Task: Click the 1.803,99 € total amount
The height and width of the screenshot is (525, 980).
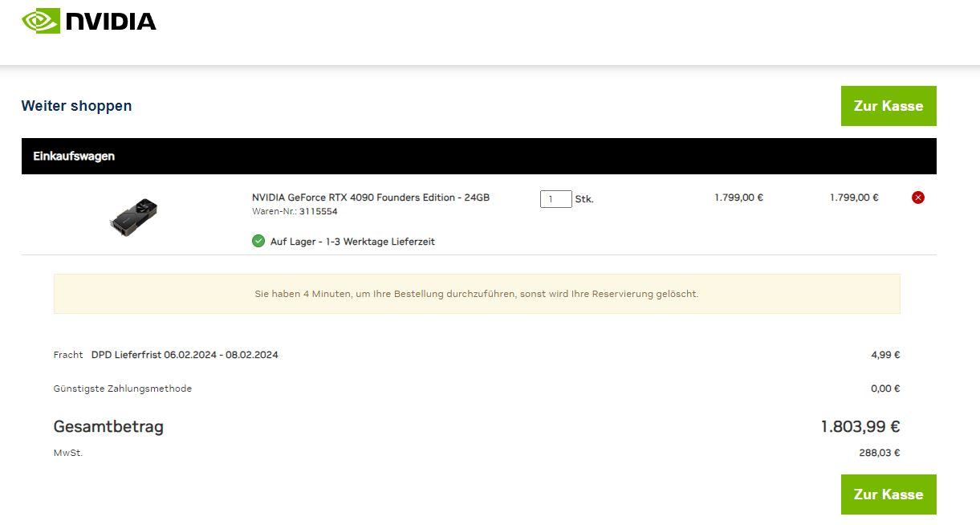Action: click(x=860, y=427)
